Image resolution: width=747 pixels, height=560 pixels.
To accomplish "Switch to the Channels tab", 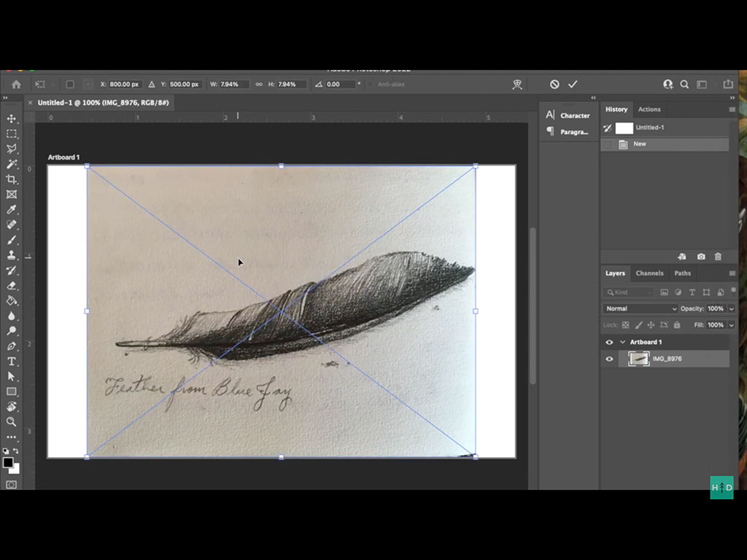I will coord(649,273).
